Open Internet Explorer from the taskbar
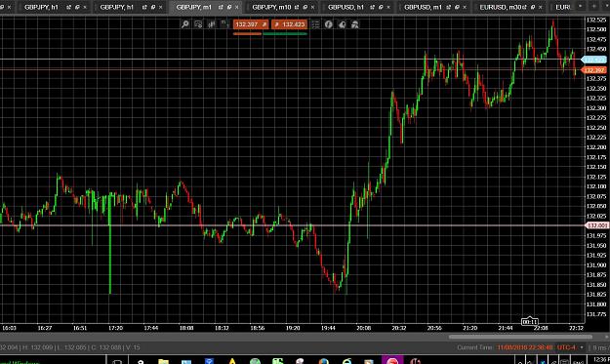Screen dimensions: 610x364 pos(346,361)
